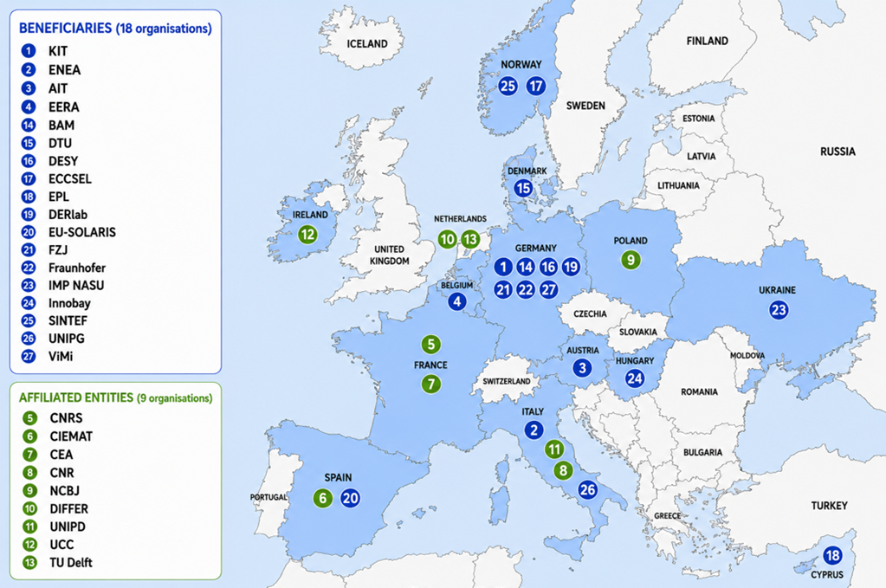The width and height of the screenshot is (886, 588).
Task: Select NCBJ in affiliated entities legend
Action: (64, 491)
